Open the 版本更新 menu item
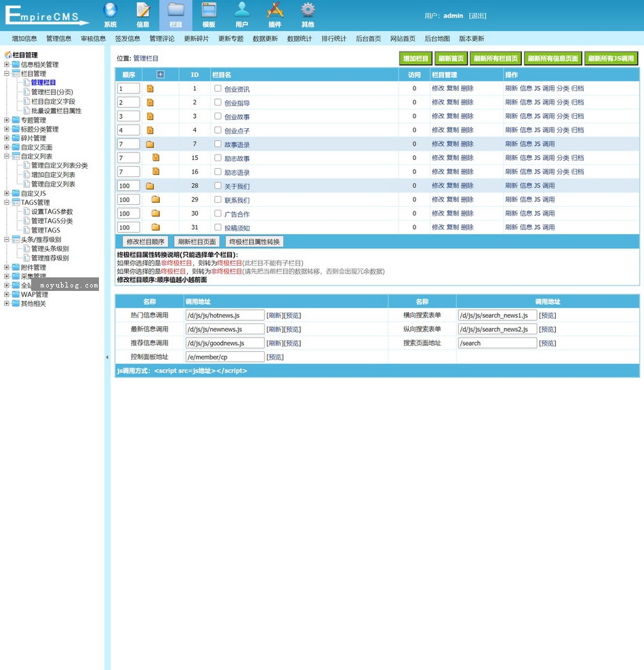The width and height of the screenshot is (644, 670). click(x=471, y=39)
